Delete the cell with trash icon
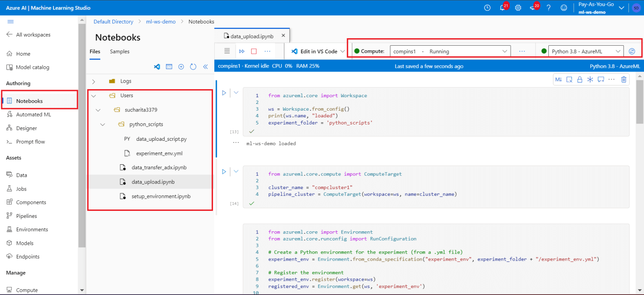644x295 pixels. click(624, 79)
